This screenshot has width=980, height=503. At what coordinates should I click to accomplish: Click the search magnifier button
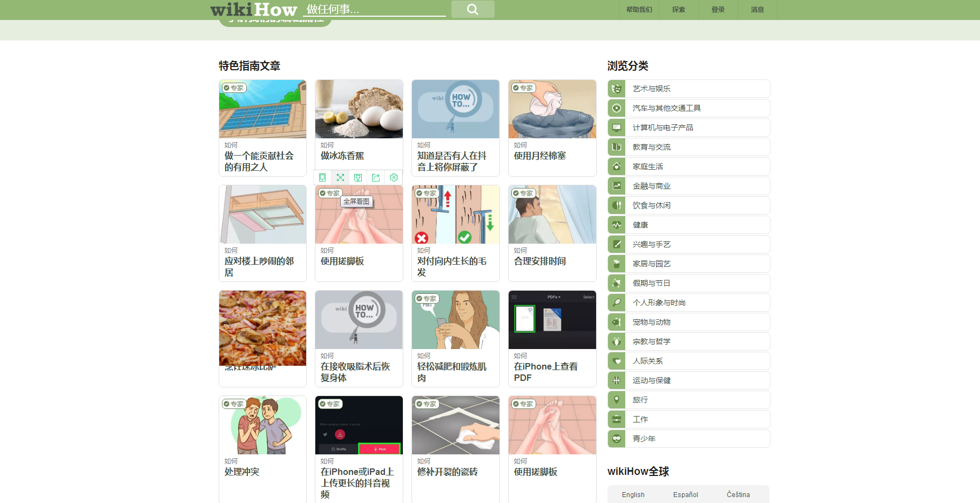(472, 9)
